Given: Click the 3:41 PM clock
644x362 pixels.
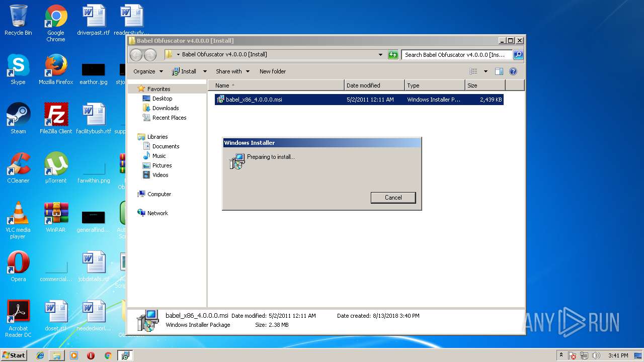Looking at the screenshot, I should click(618, 355).
